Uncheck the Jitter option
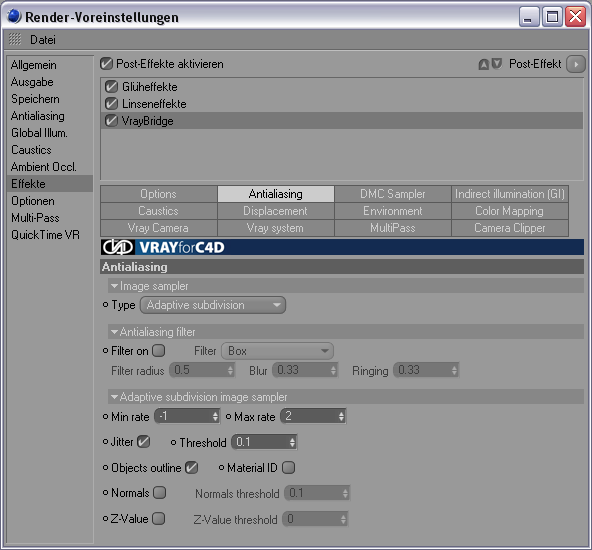 pyautogui.click(x=143, y=442)
